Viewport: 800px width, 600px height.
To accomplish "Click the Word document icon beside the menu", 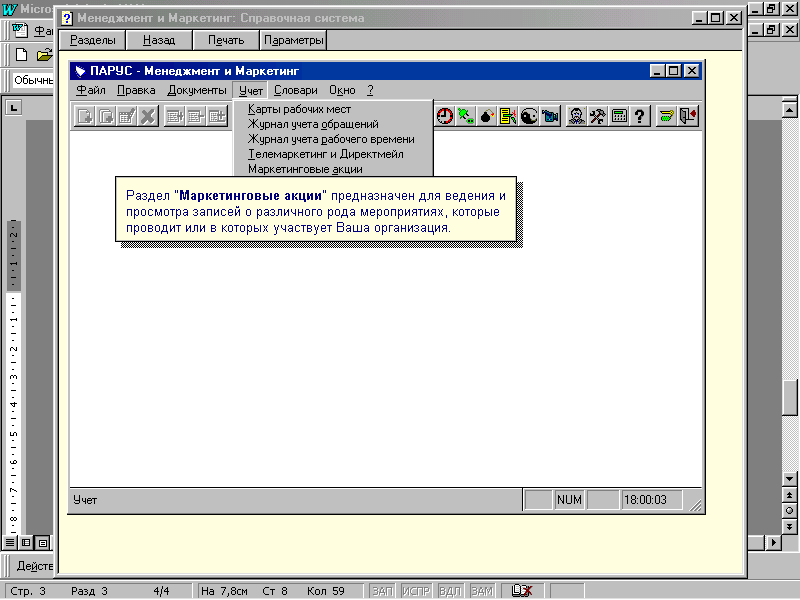I will coord(20,31).
